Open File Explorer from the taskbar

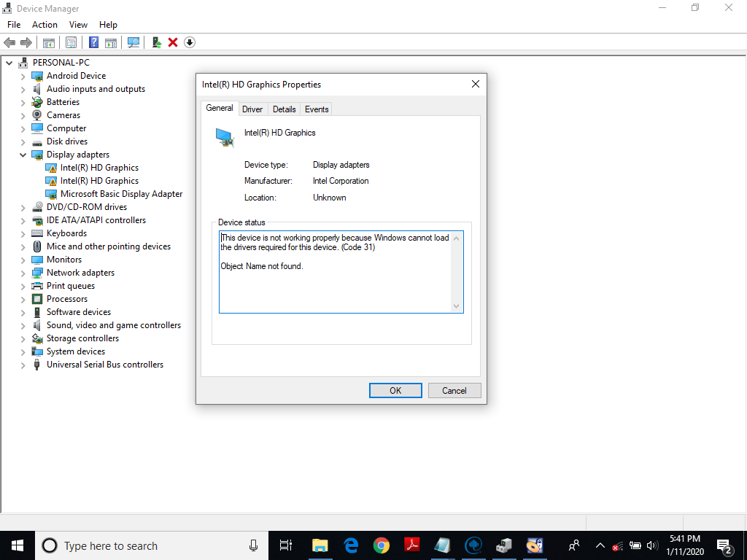pos(320,545)
